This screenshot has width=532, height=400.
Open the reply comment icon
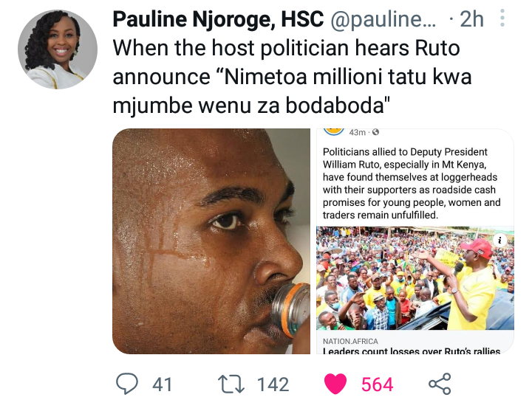click(x=127, y=384)
